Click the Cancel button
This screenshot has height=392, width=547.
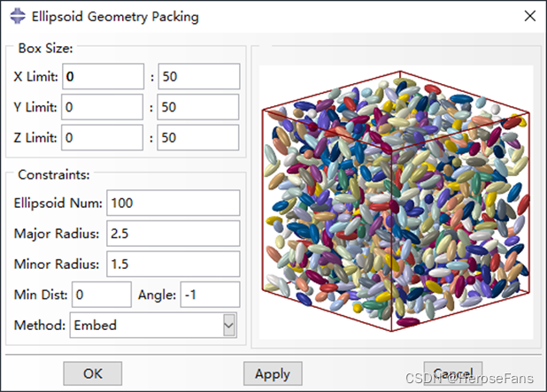tap(453, 373)
